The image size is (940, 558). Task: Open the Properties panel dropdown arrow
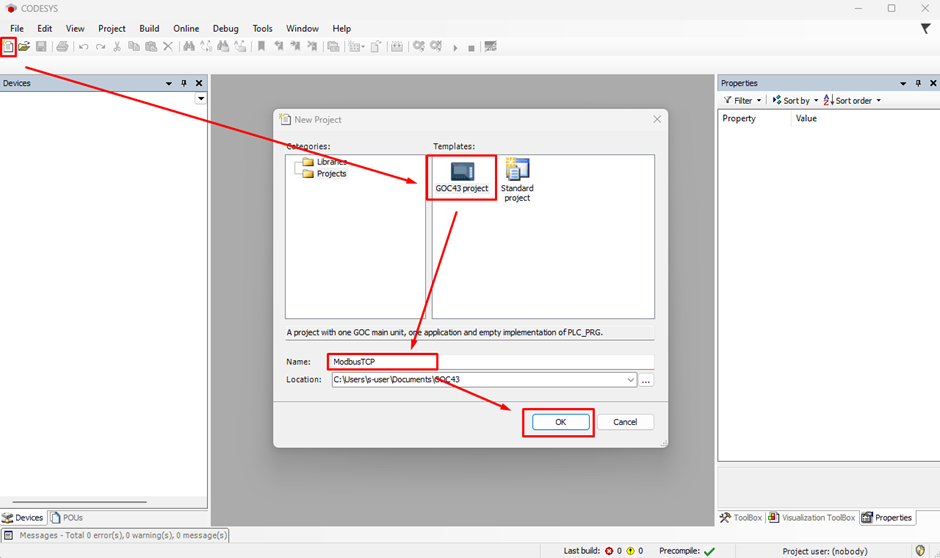[903, 83]
